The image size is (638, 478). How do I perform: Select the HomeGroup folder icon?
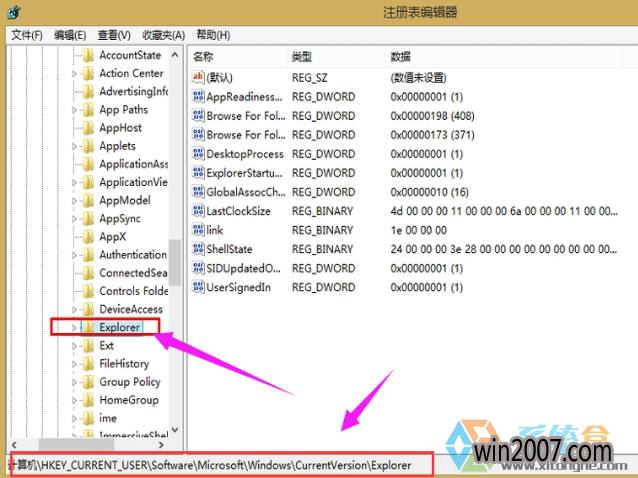pos(88,400)
